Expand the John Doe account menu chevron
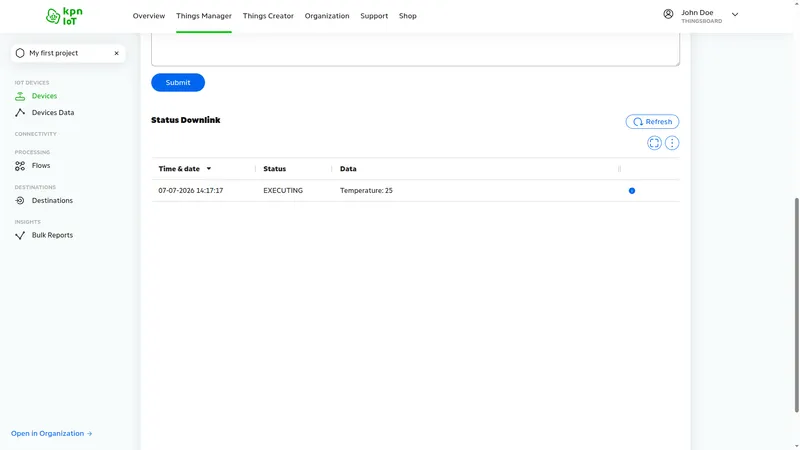The image size is (800, 450). point(735,15)
